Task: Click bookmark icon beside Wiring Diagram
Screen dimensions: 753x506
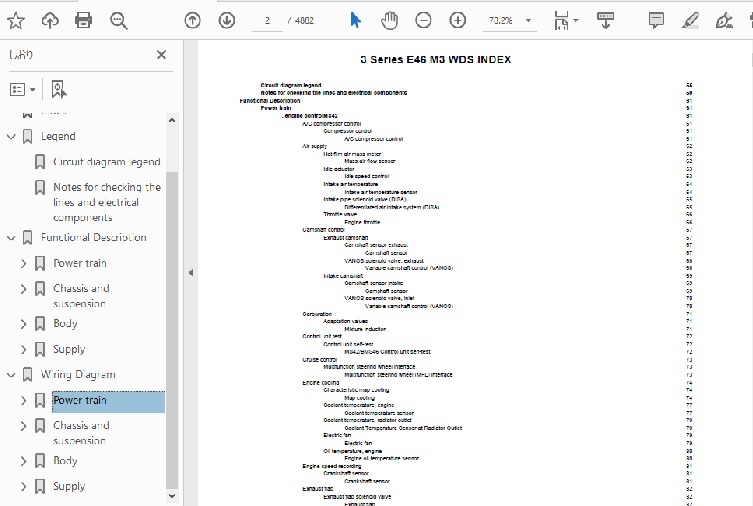Action: 28,375
